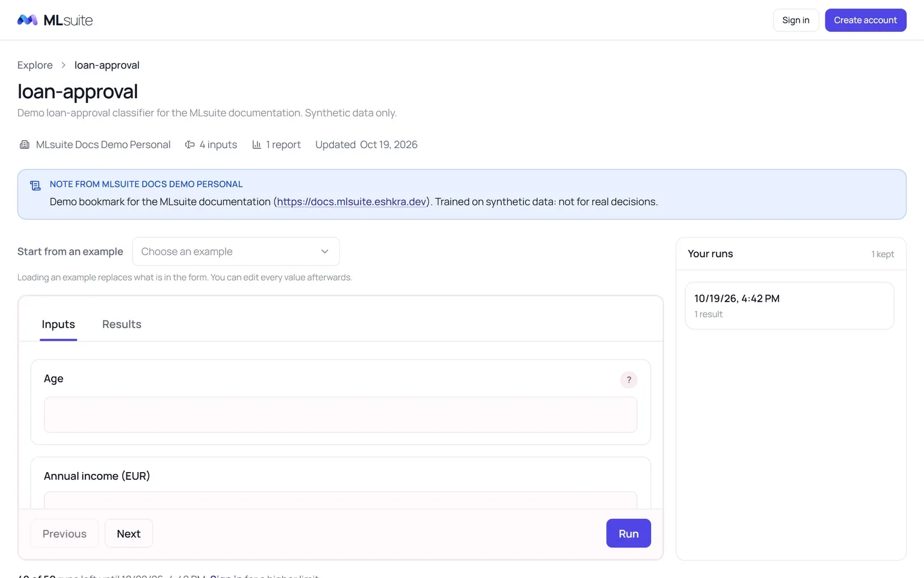924x578 pixels.
Task: Go to Next input step
Action: (129, 533)
